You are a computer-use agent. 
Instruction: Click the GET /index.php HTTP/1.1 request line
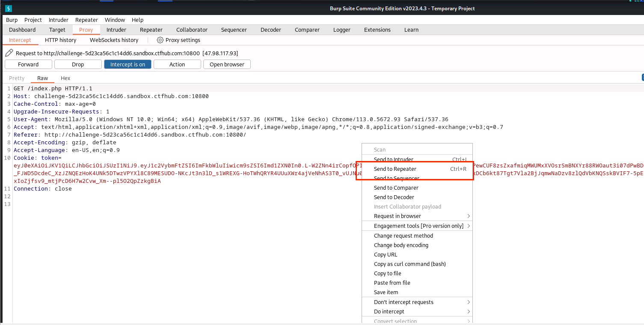[x=53, y=89]
